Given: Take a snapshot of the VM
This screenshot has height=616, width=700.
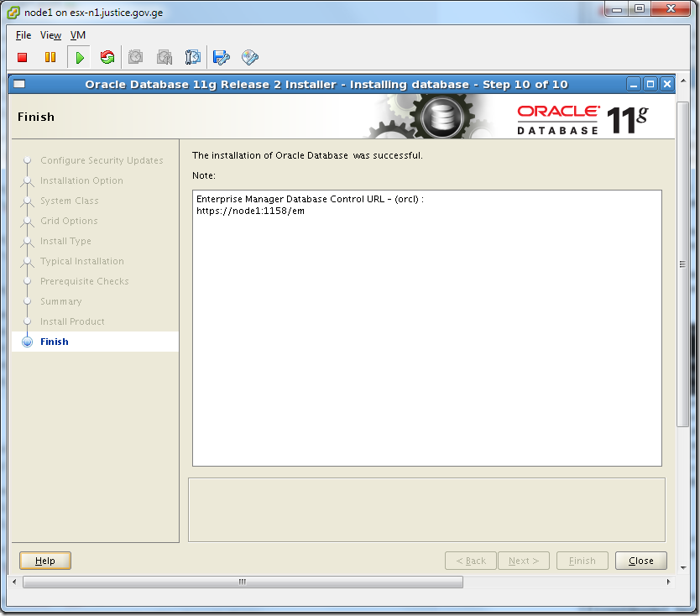Looking at the screenshot, I should [135, 57].
